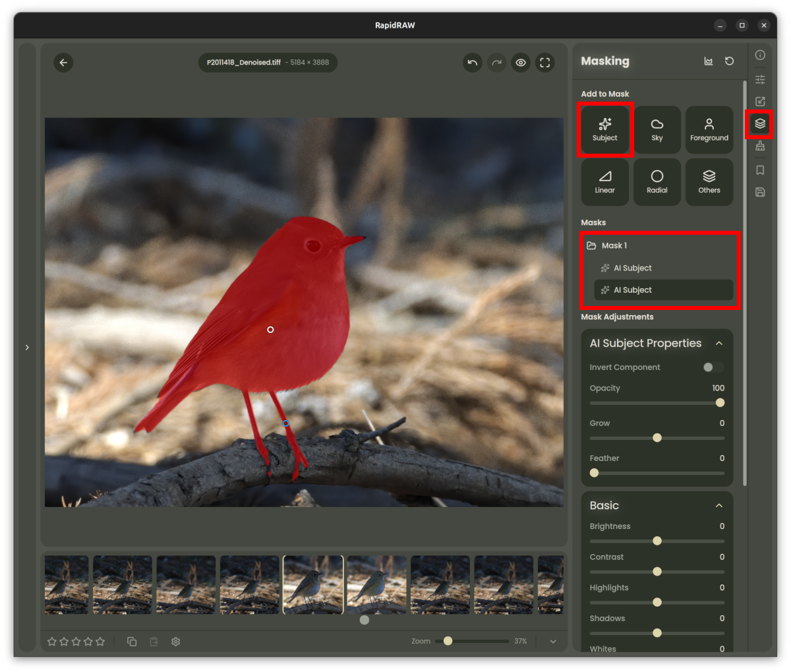Screen dimensions: 791x672
Task: Expand the left side panel chevron
Action: pyautogui.click(x=27, y=348)
